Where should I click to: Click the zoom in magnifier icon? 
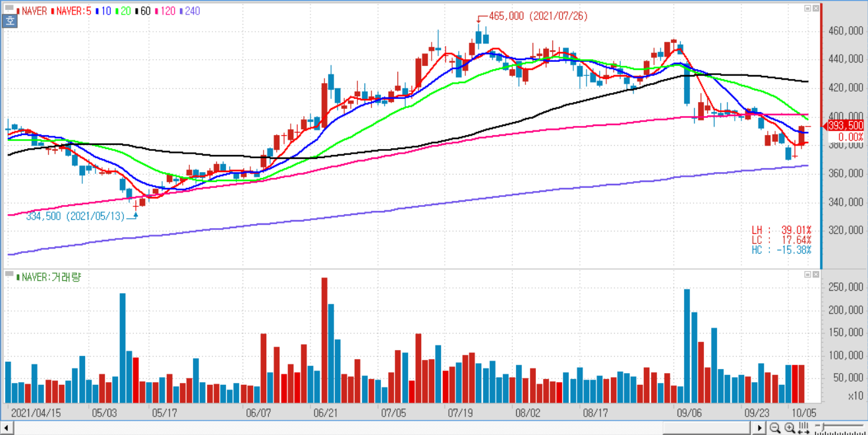pos(790,428)
